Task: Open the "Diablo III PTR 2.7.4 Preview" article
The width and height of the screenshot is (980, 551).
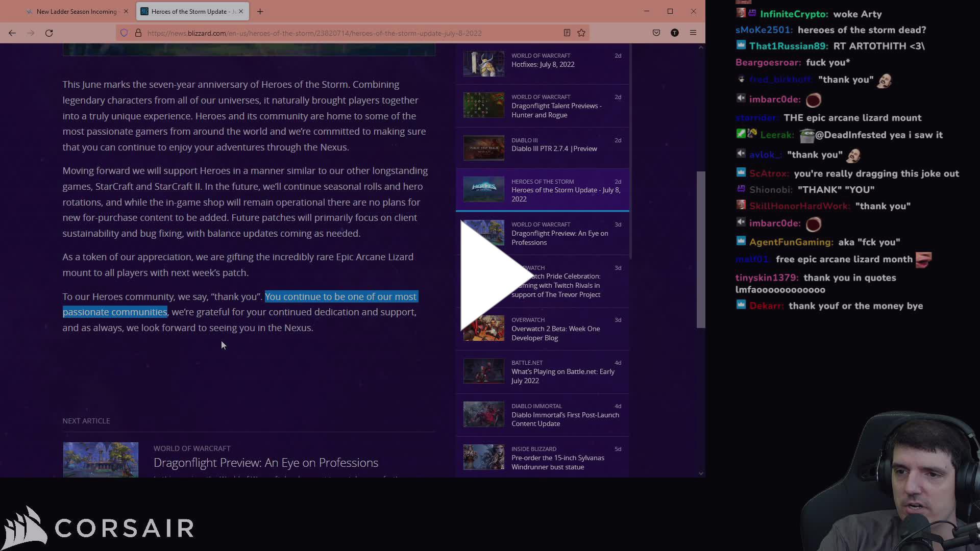Action: click(x=554, y=148)
